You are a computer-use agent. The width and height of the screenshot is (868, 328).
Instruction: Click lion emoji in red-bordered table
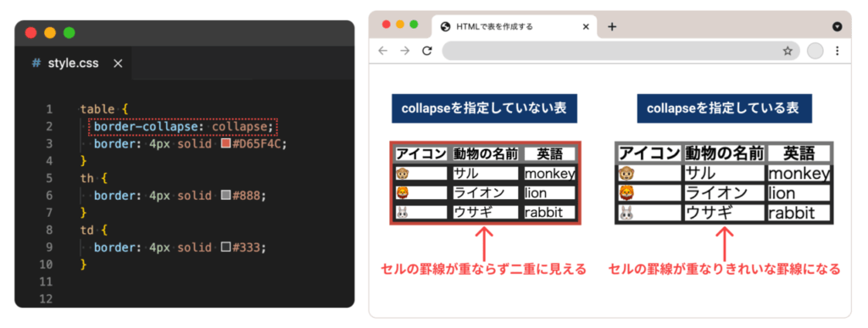(x=403, y=193)
